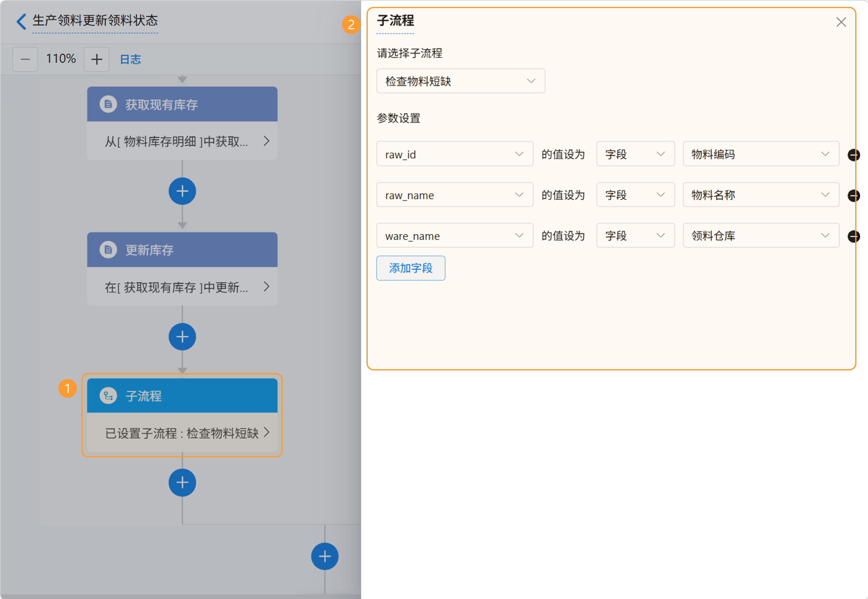
Task: Expand 更新库存 node details chevron
Action: (x=266, y=287)
